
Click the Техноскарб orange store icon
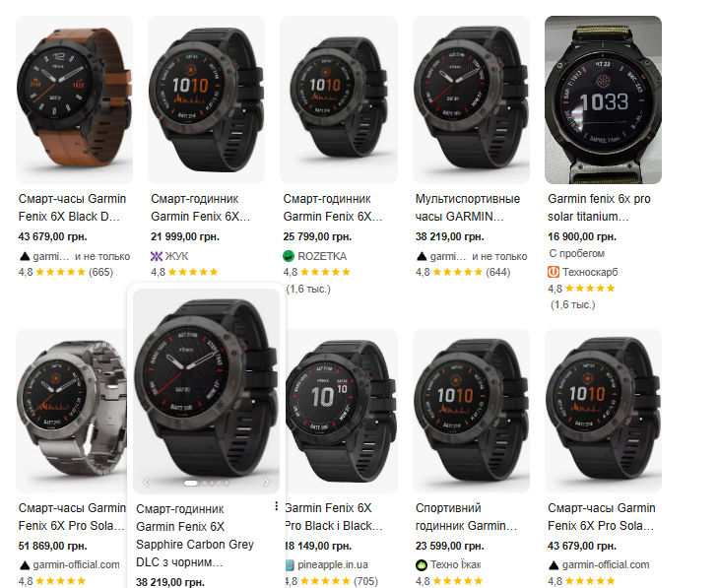coord(554,272)
